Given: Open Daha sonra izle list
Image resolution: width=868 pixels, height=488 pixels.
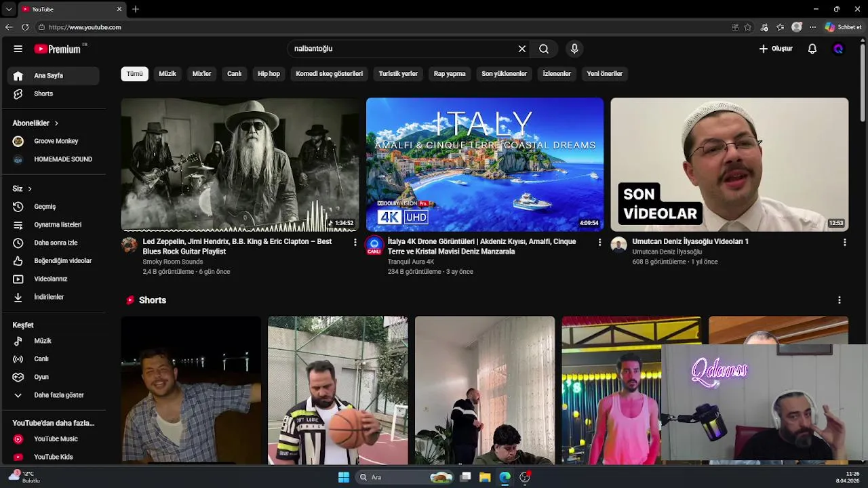Looking at the screenshot, I should click(54, 243).
